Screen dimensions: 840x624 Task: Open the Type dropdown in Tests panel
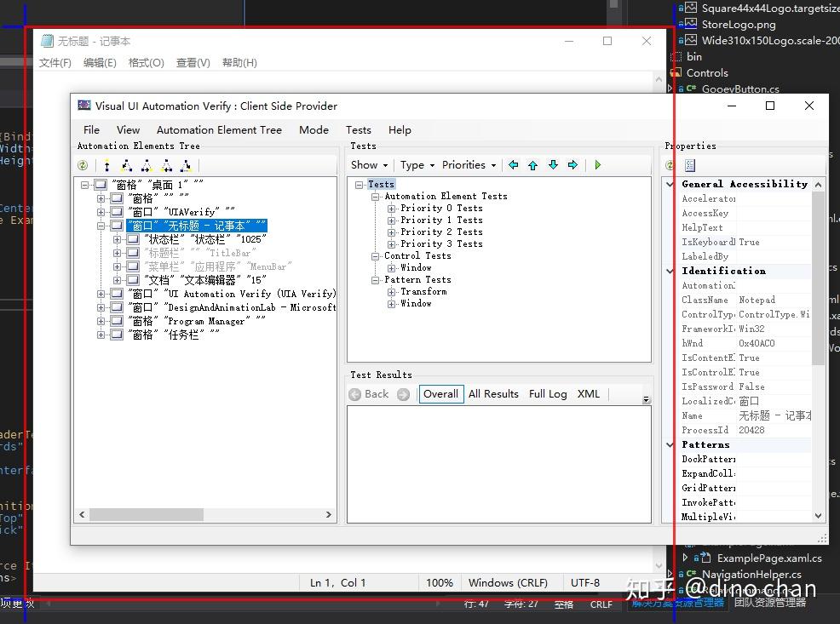click(x=417, y=165)
